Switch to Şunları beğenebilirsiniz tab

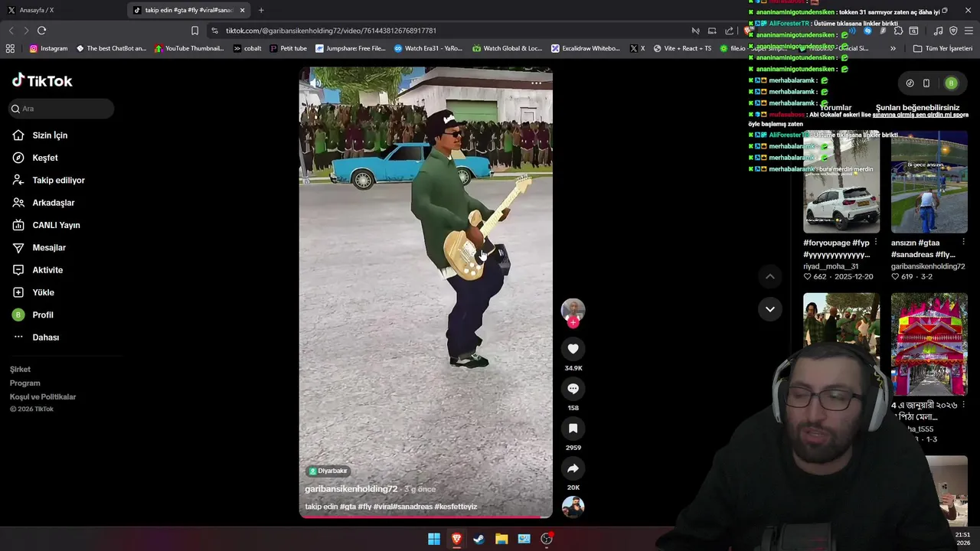coord(917,108)
